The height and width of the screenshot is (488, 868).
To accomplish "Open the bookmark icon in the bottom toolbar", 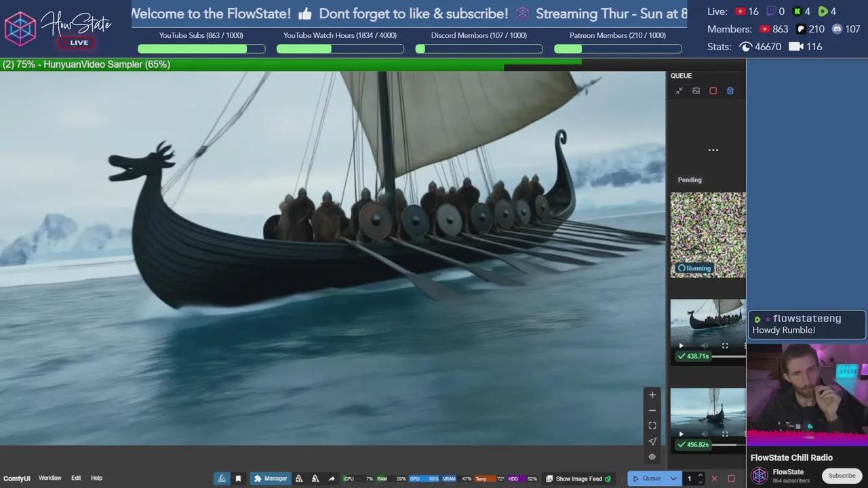I will (238, 478).
